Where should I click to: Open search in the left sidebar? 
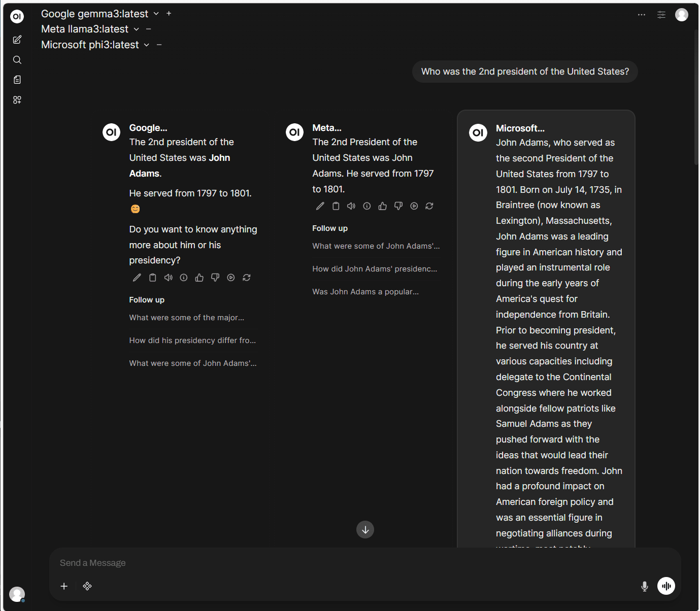pos(17,60)
